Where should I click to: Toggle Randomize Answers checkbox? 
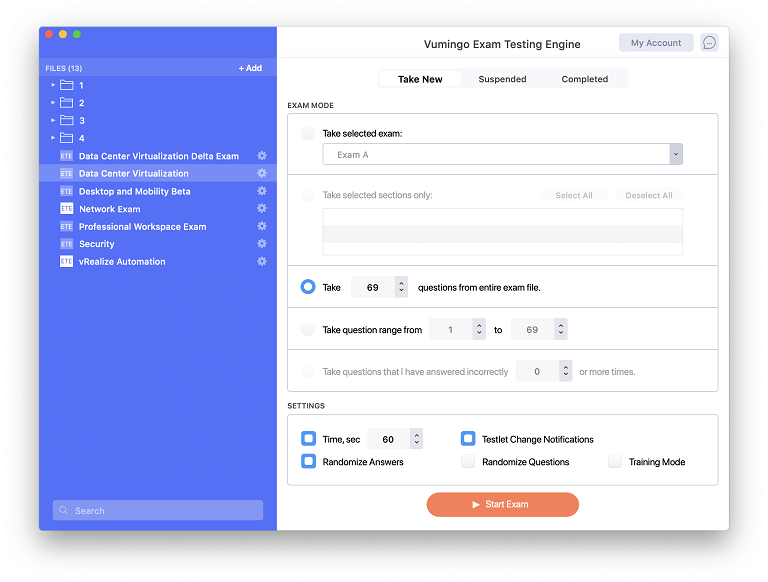309,461
